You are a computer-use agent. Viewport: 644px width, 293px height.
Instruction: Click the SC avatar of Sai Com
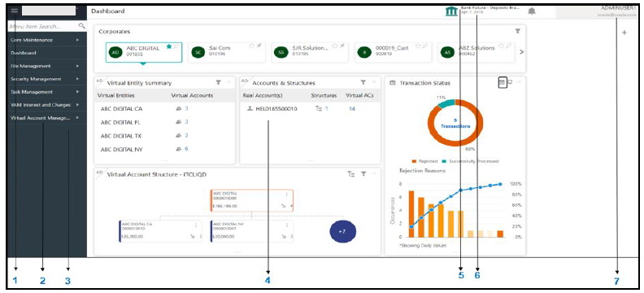(199, 53)
